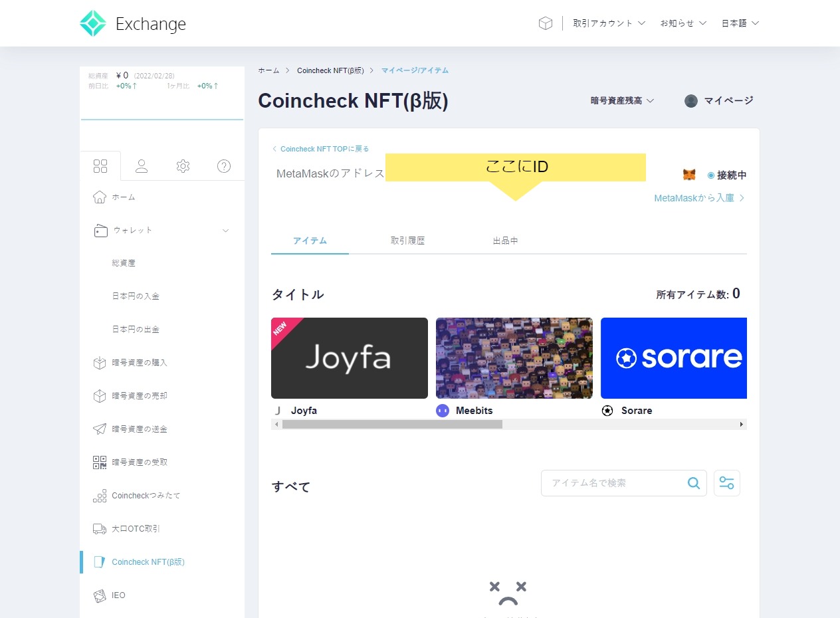The image size is (840, 618).
Task: Open 暗号資産の購入 menu item
Action: pyautogui.click(x=140, y=363)
